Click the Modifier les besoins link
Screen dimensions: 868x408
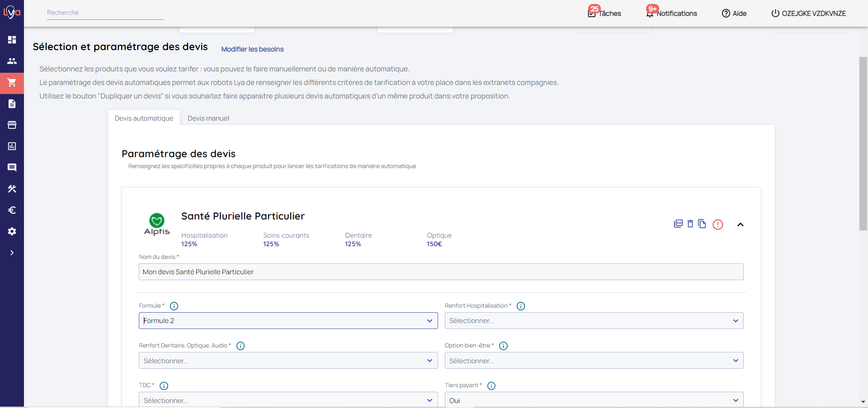252,49
